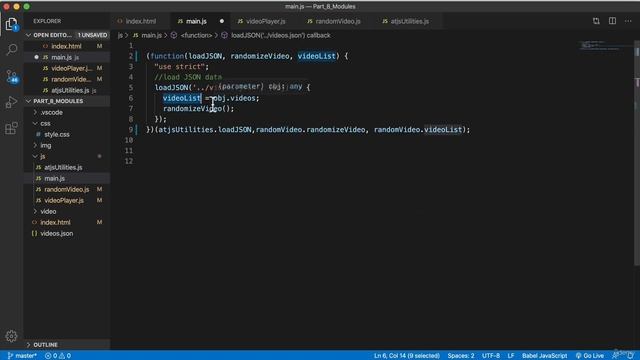This screenshot has height=360, width=640.
Task: Expand the img folder
Action: pyautogui.click(x=45, y=145)
